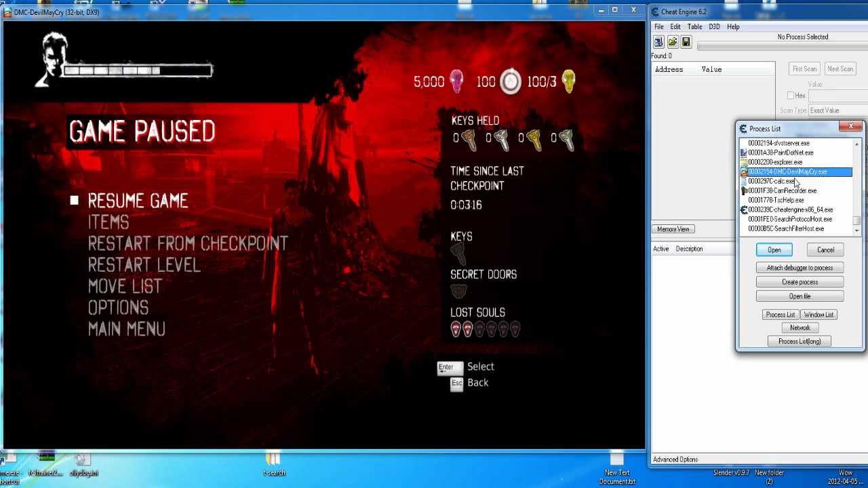Select the PaintDotNet.exe process entry

796,152
